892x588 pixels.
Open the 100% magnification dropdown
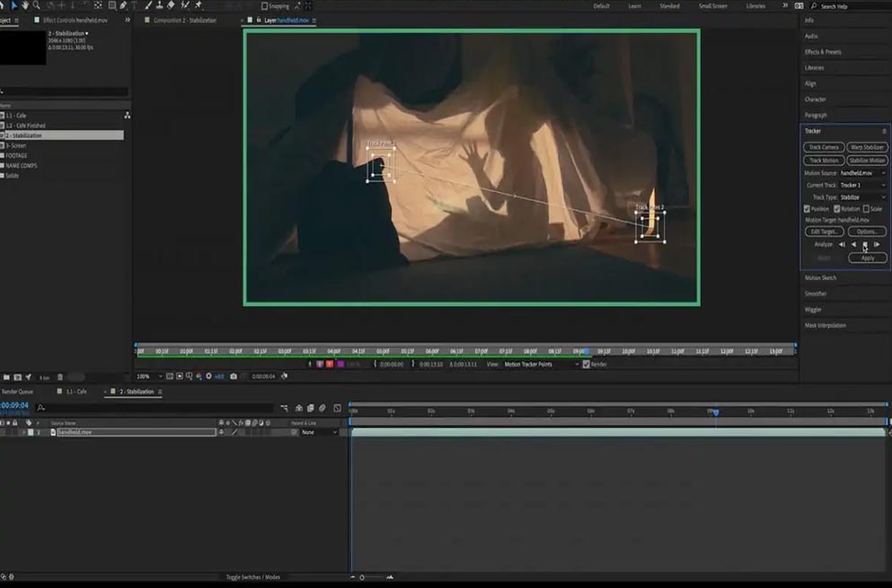[x=150, y=376]
